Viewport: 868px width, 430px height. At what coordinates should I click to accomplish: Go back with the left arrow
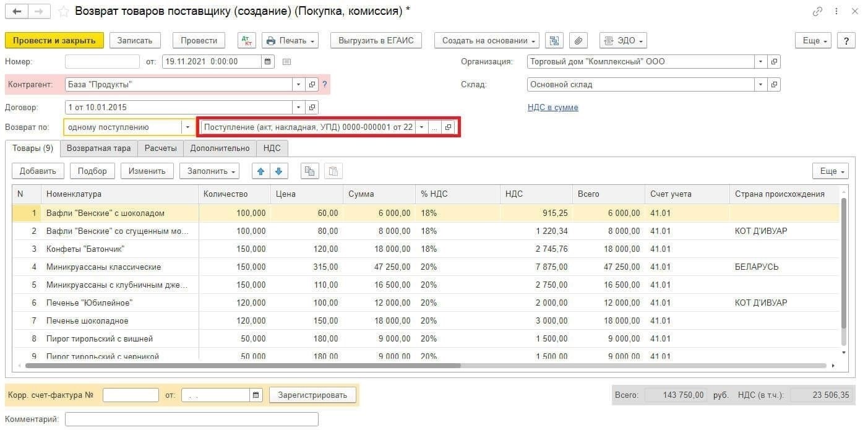pos(17,12)
